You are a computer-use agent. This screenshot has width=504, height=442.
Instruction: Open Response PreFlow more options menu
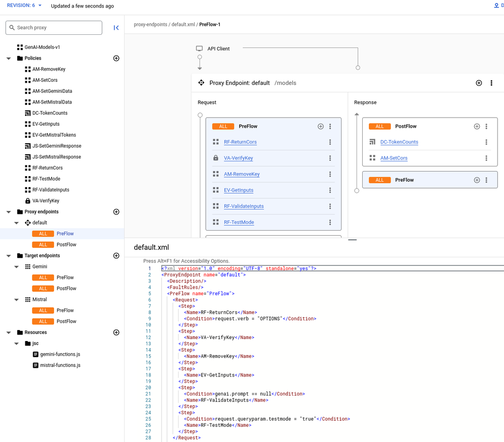[486, 180]
